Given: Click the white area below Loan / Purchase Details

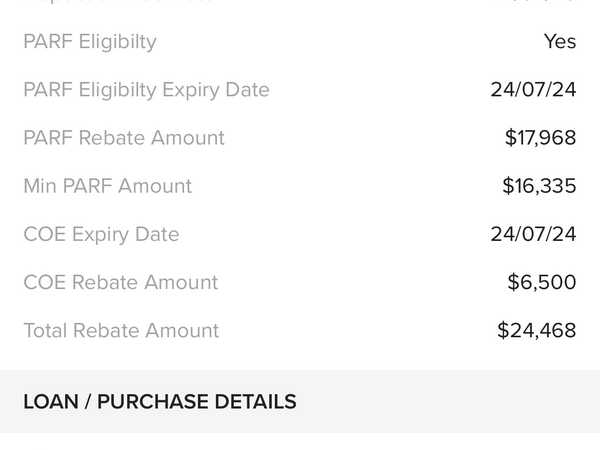Looking at the screenshot, I should pos(300,441).
